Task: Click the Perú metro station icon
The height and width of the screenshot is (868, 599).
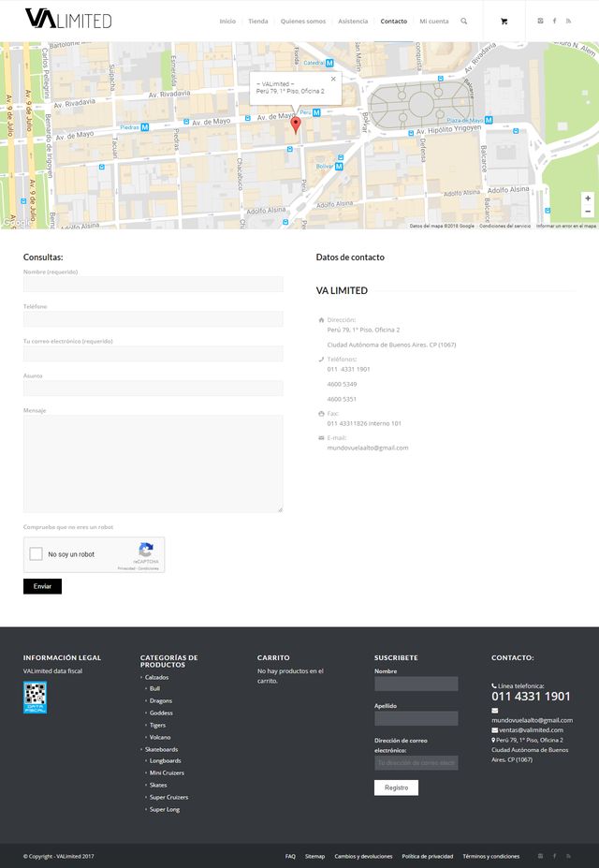Action: click(316, 112)
